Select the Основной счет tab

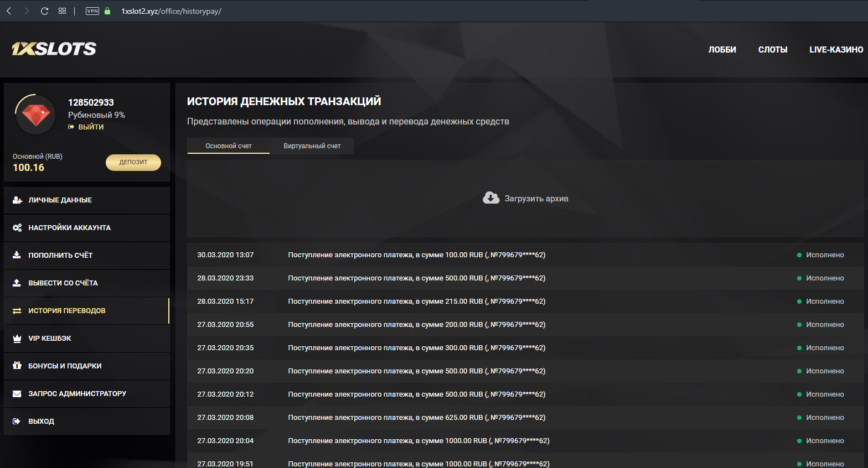[x=228, y=146]
